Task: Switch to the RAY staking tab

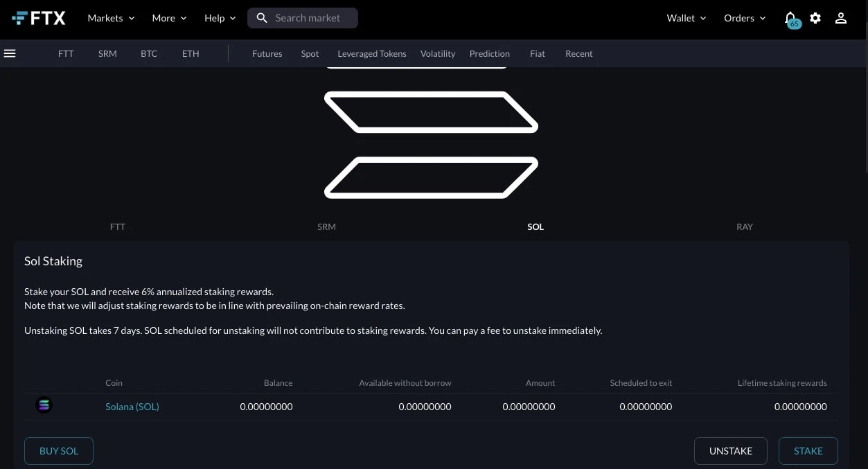Action: click(x=745, y=227)
